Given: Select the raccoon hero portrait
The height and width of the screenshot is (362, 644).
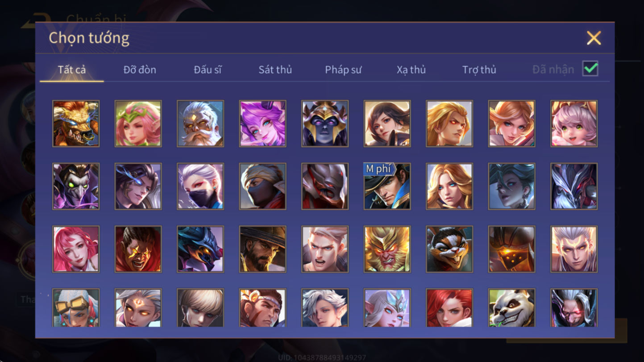Looking at the screenshot, I should pyautogui.click(x=449, y=249).
